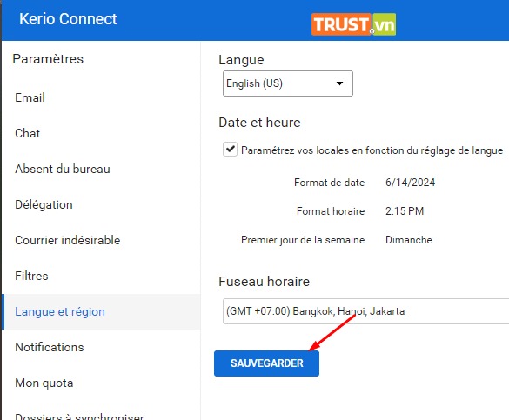Open Courrier indésirable settings
The image size is (509, 420).
coord(68,240)
